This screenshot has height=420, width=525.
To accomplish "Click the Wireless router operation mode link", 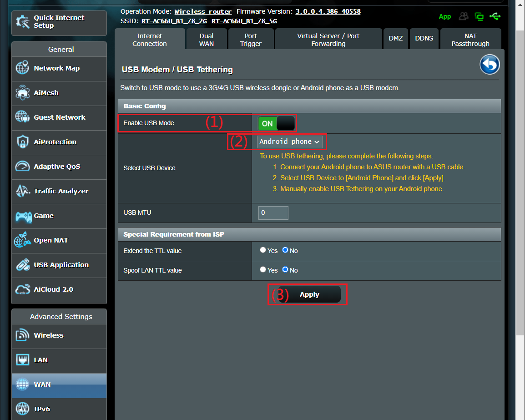I will pyautogui.click(x=203, y=11).
